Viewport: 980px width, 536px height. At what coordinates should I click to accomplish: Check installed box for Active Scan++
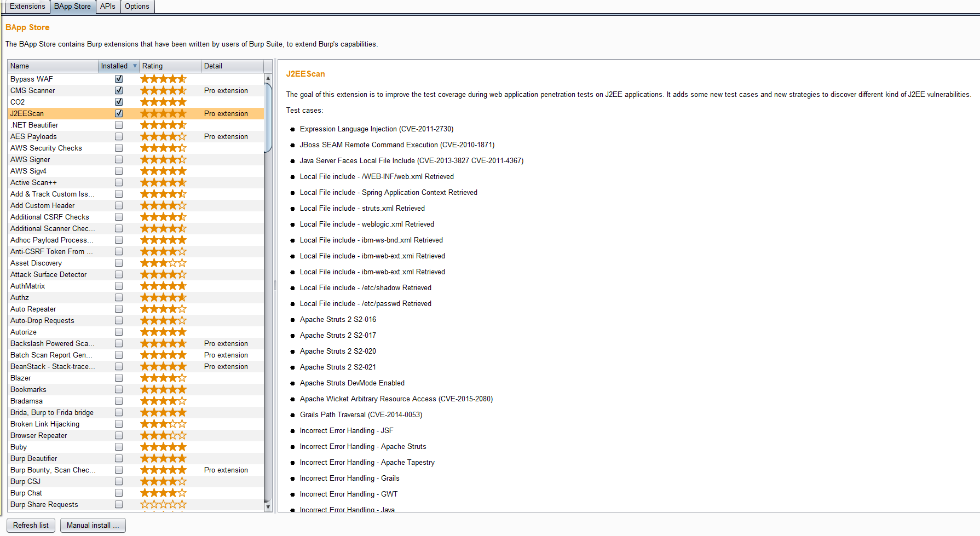(119, 182)
